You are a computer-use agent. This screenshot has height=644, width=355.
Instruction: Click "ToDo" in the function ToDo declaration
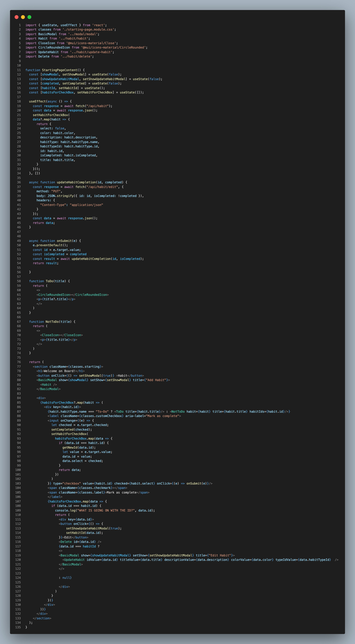[x=49, y=282]
